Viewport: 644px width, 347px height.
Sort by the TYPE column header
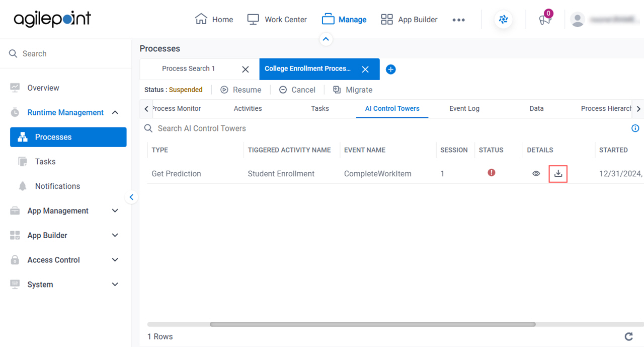160,150
